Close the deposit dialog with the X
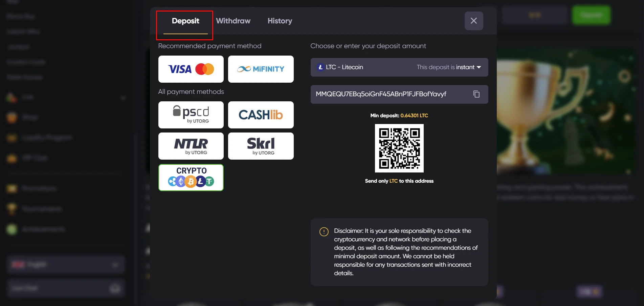Screen dimensions: 644x306 pos(474,21)
